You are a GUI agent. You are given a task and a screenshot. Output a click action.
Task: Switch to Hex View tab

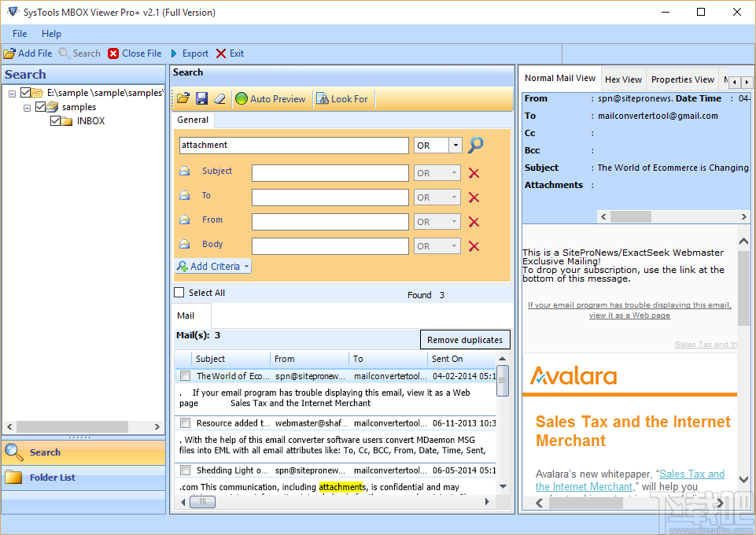pyautogui.click(x=623, y=79)
